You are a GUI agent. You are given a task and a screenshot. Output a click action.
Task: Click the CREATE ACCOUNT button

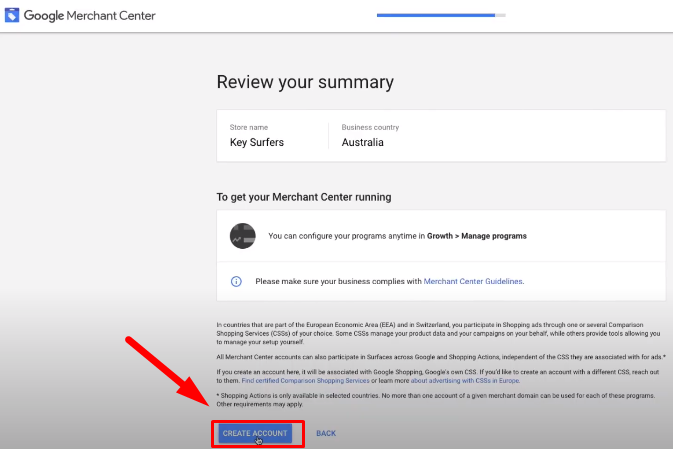pyautogui.click(x=255, y=433)
